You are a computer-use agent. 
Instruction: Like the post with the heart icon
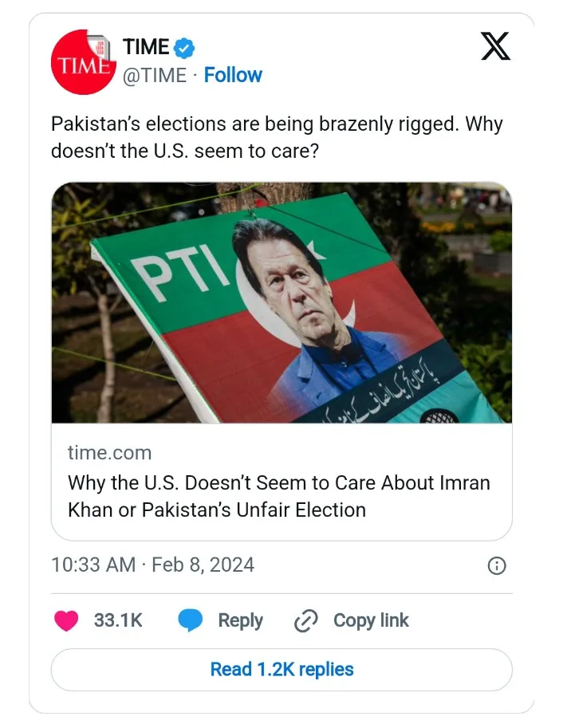(66, 621)
